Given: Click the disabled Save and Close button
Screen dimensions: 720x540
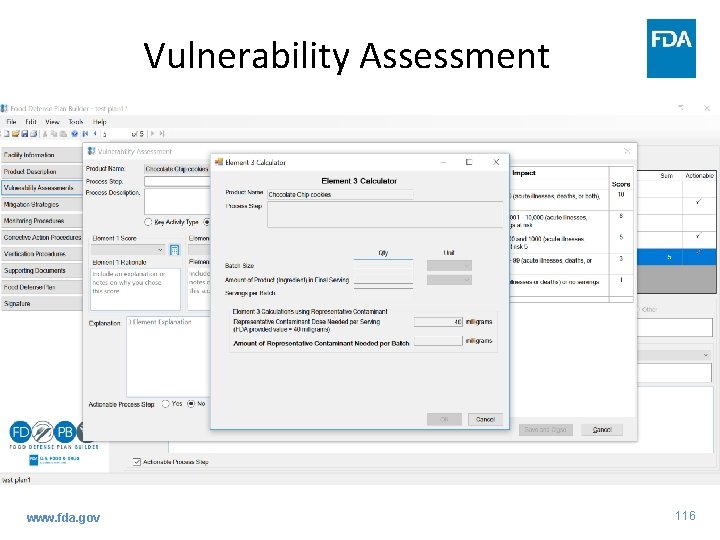Looking at the screenshot, I should tap(546, 430).
